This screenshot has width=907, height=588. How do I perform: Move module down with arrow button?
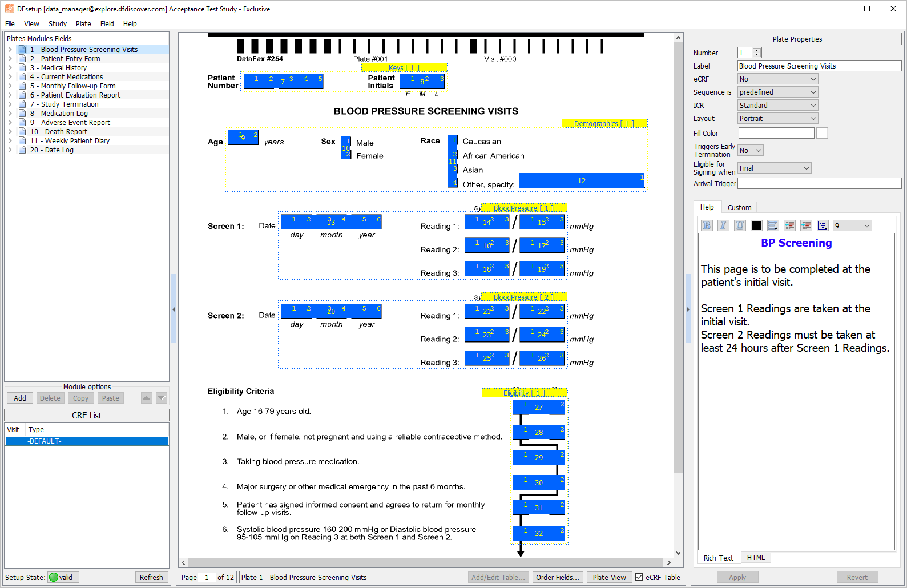[162, 398]
